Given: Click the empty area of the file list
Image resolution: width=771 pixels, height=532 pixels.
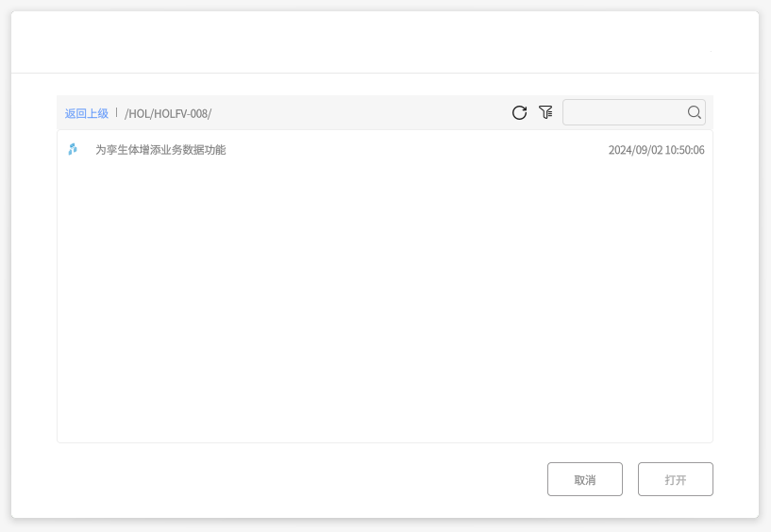Looking at the screenshot, I should click(385, 302).
